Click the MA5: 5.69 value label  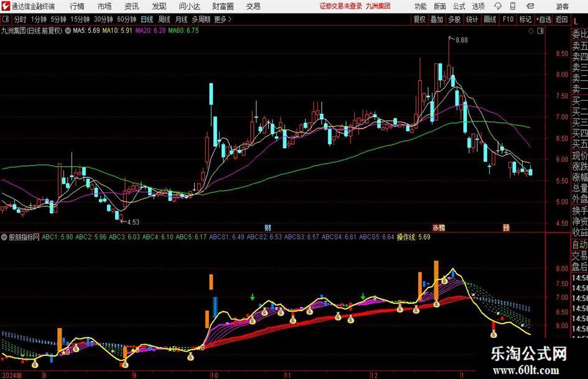[x=86, y=30]
